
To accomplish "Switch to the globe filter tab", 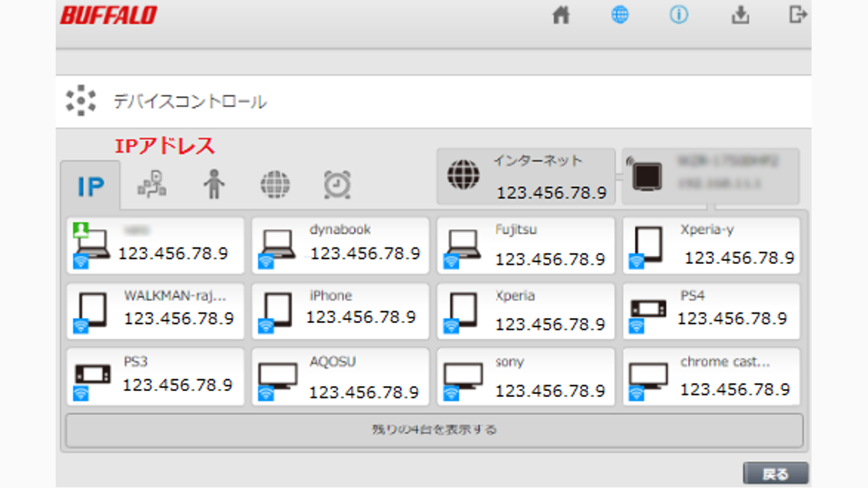I will [x=275, y=185].
